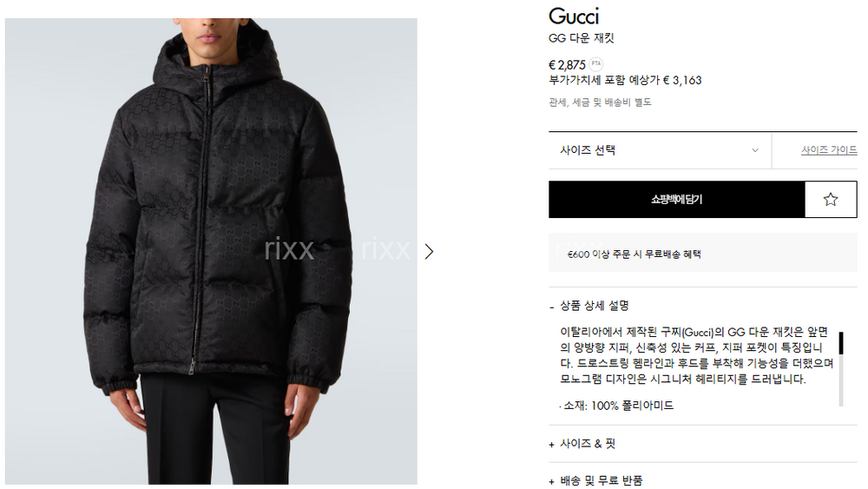Open the 사이즈 가이드 link

tap(829, 149)
